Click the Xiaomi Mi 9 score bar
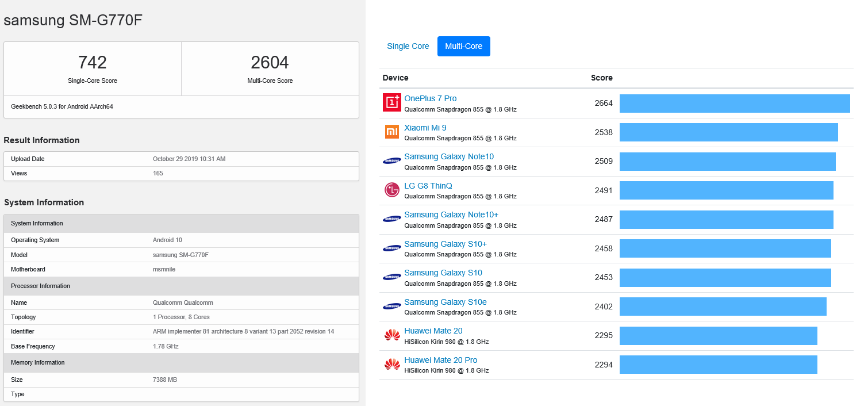Image resolution: width=868 pixels, height=406 pixels. click(x=729, y=132)
